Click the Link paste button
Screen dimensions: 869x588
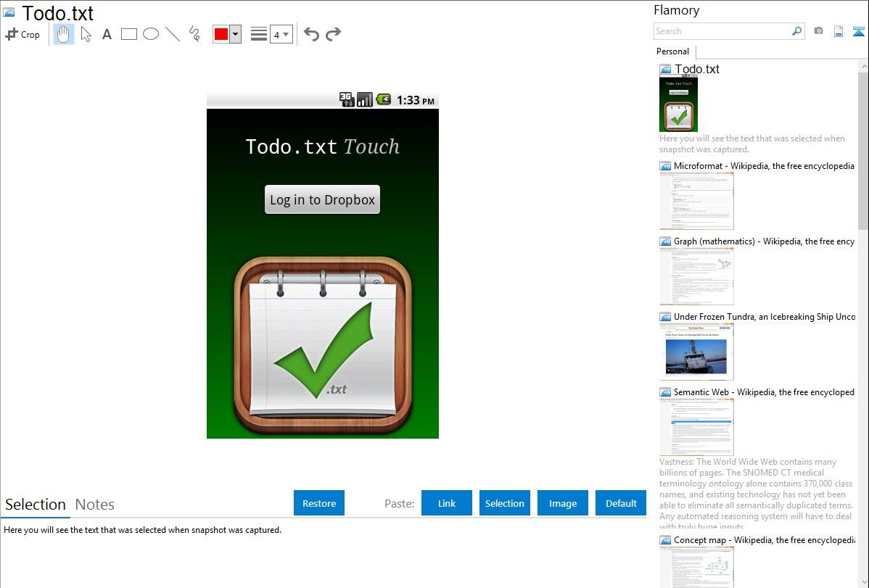[447, 503]
